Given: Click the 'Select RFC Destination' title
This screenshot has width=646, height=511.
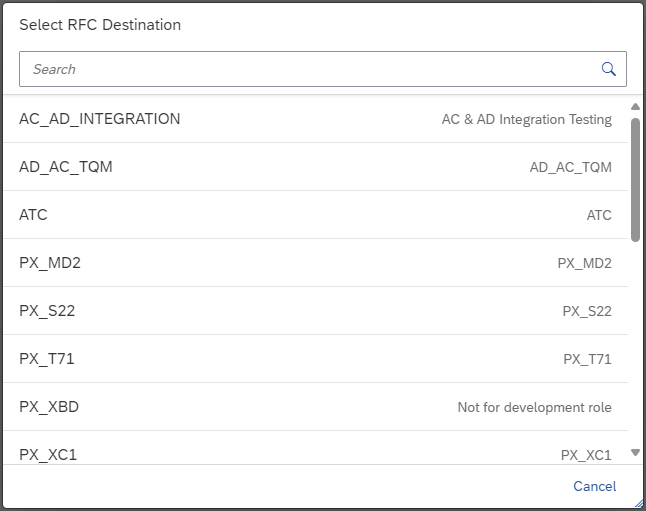Looking at the screenshot, I should pyautogui.click(x=100, y=25).
